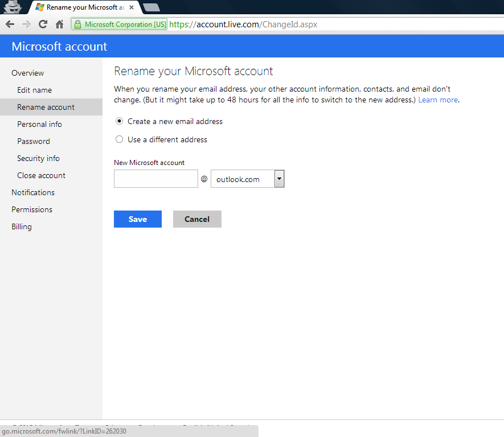Click the browser back arrow
504x437 pixels.
[x=10, y=24]
